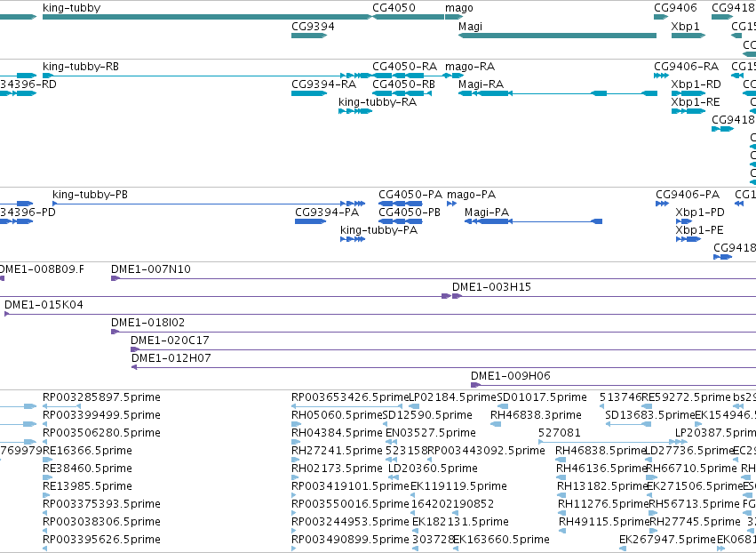
Task: Click the king-tubby-RA transcript label
Action: pos(378,102)
